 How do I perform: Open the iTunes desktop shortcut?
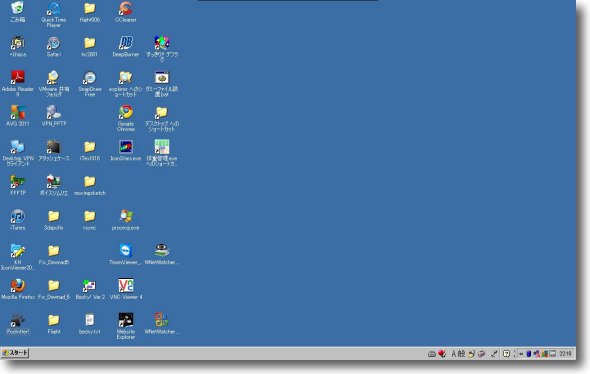pyautogui.click(x=18, y=220)
